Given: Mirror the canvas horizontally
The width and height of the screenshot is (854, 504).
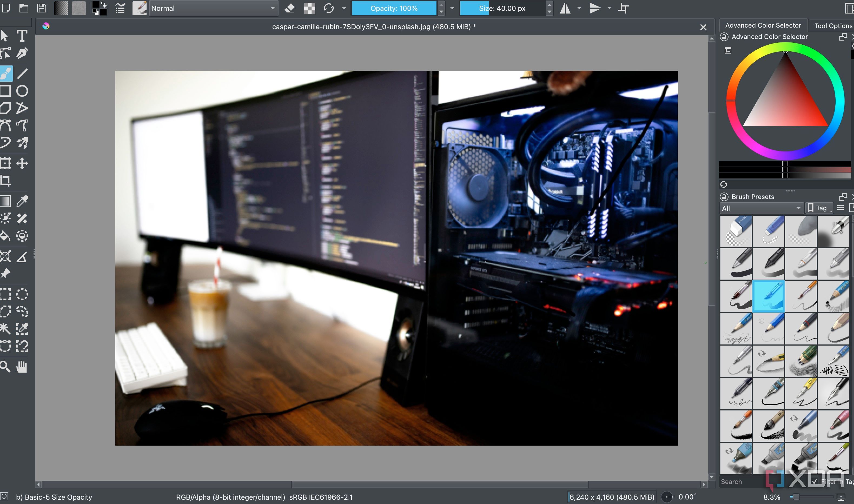Looking at the screenshot, I should point(565,8).
